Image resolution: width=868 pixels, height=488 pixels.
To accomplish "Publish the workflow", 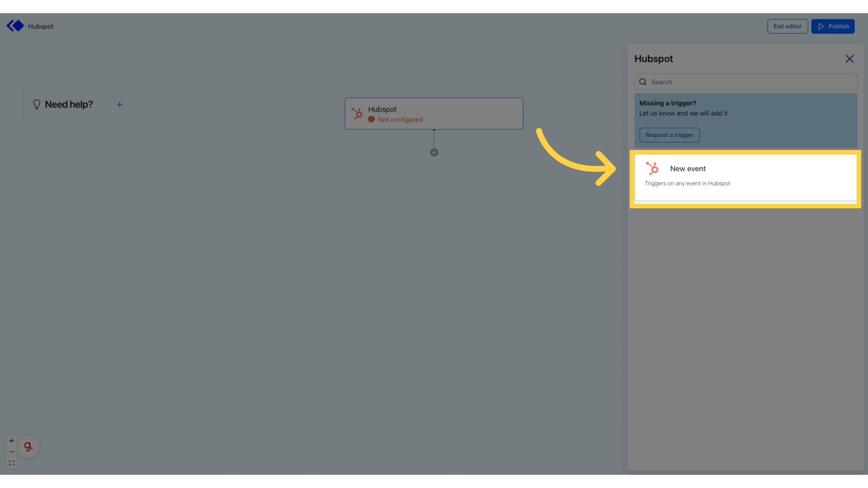I will pyautogui.click(x=833, y=26).
